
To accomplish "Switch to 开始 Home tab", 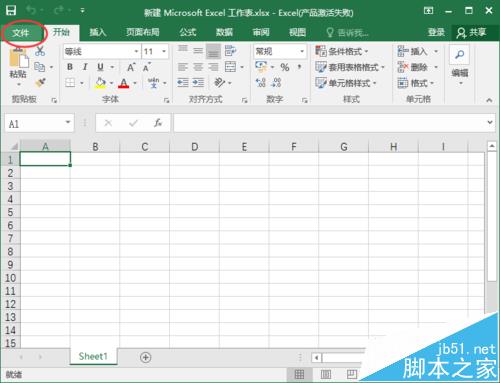I will [62, 32].
